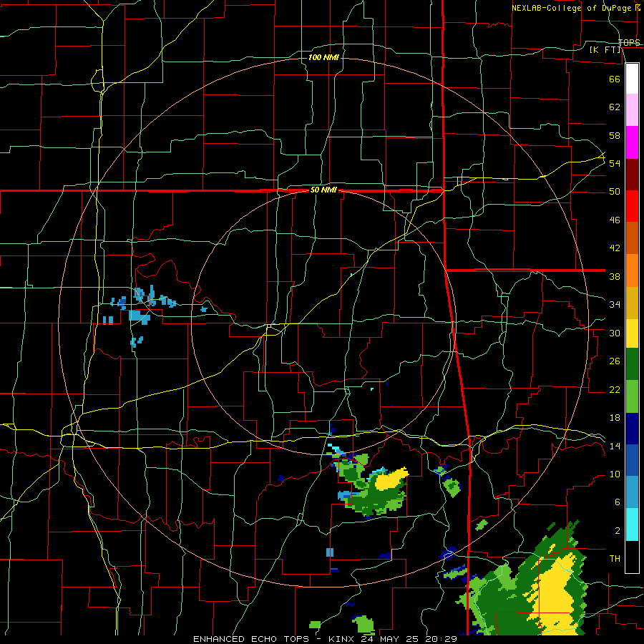Click the 20:29 timestamp
644x644 pixels.
tap(441, 639)
